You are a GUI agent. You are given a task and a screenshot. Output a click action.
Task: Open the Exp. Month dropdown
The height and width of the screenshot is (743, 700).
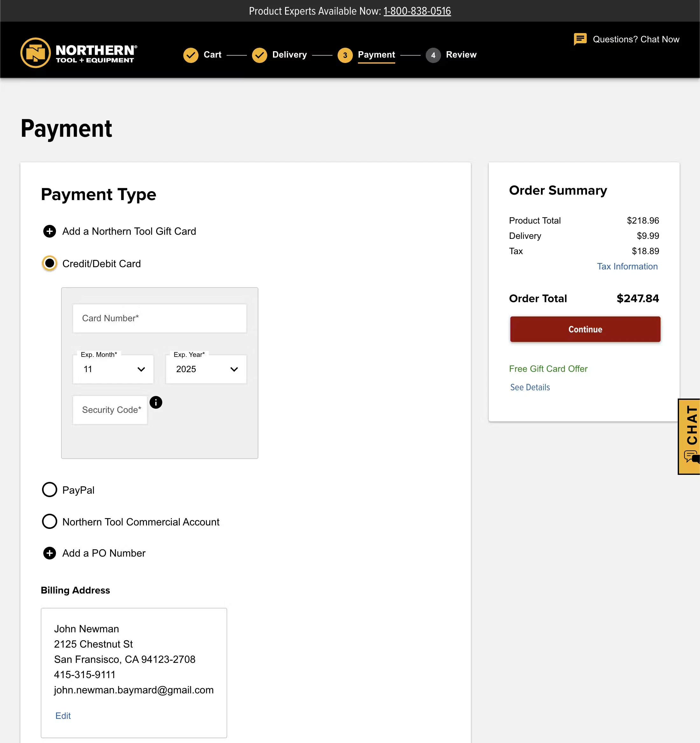pyautogui.click(x=113, y=369)
